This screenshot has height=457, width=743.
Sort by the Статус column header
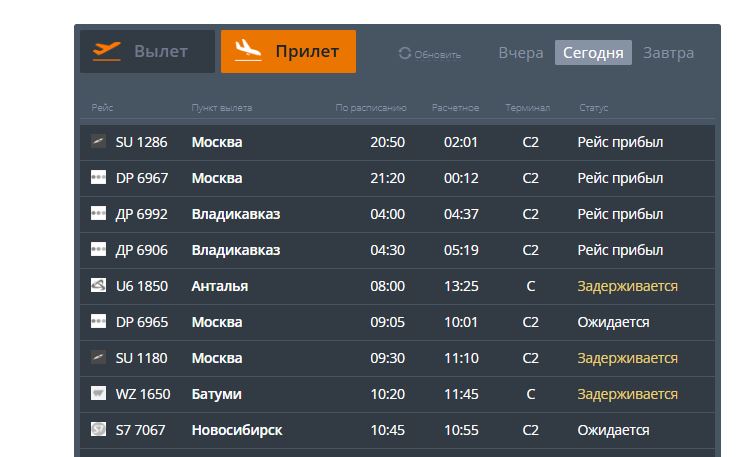pos(593,108)
